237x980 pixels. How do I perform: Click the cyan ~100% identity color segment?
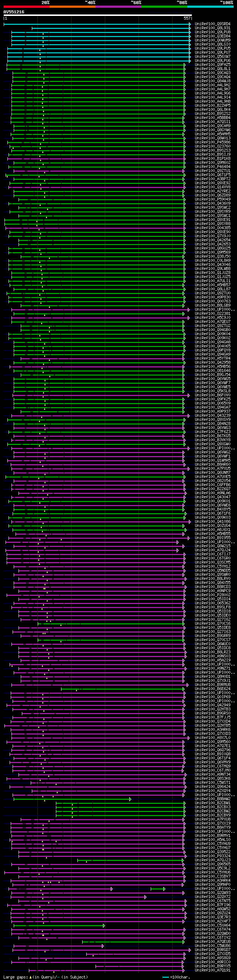(x=210, y=6)
